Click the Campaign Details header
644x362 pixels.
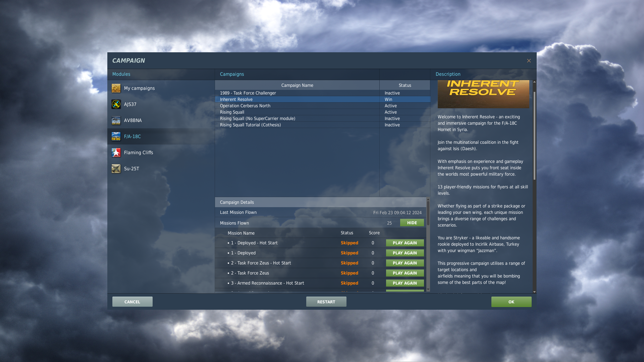[x=320, y=202]
